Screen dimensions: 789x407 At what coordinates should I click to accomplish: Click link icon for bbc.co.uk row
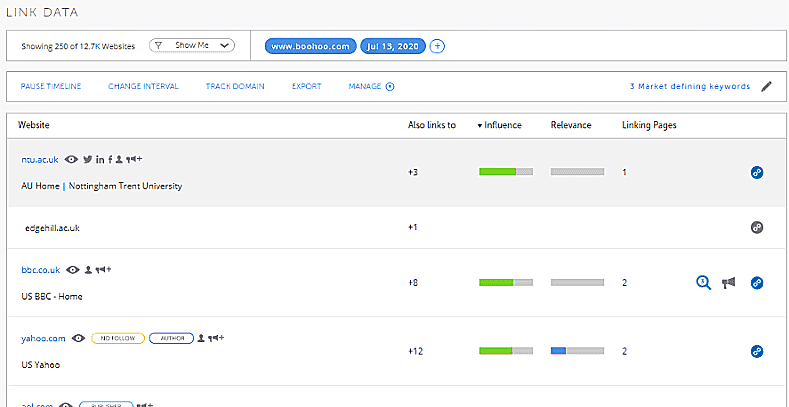tap(757, 283)
